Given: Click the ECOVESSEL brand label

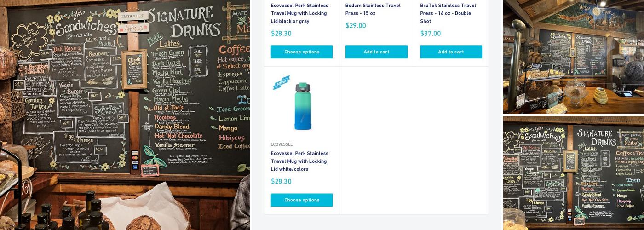Looking at the screenshot, I should click(282, 144).
